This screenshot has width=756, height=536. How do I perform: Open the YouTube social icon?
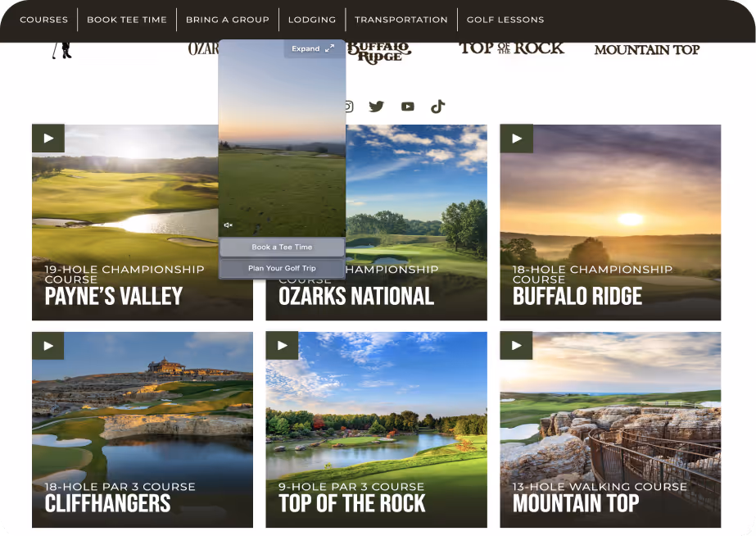coord(408,107)
